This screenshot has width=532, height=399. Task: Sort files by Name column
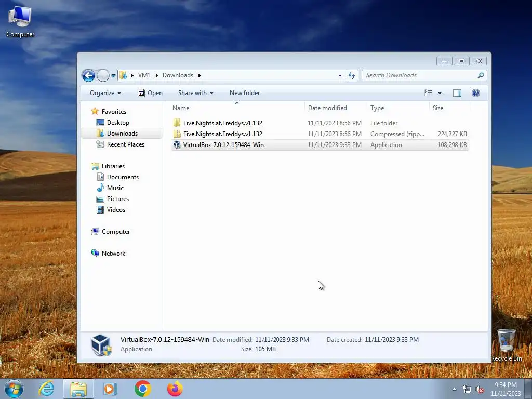coord(237,108)
